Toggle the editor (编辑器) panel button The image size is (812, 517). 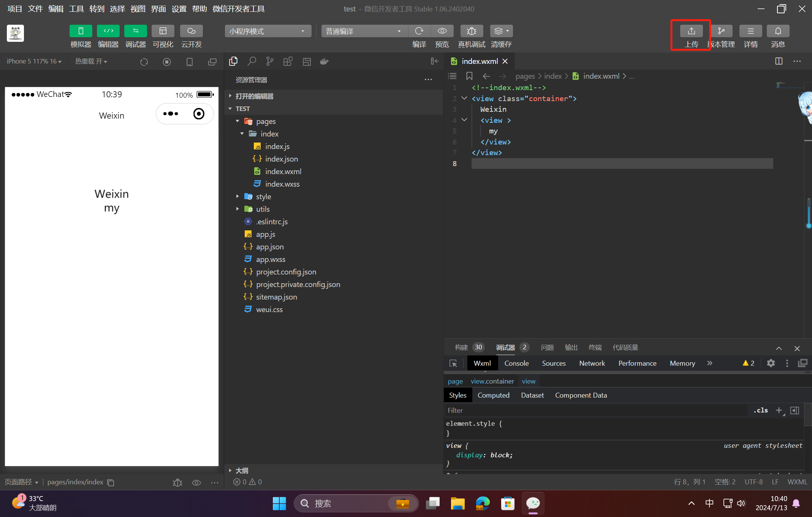pyautogui.click(x=108, y=31)
